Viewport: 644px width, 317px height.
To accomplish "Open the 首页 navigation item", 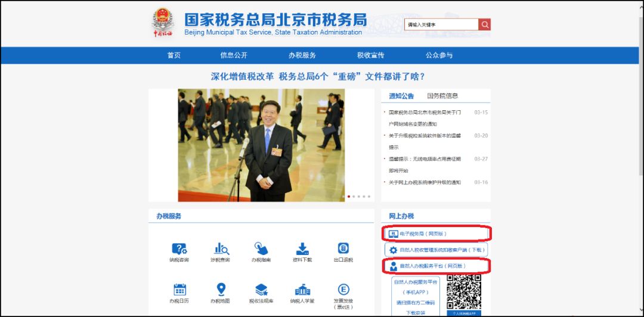I will click(x=174, y=55).
